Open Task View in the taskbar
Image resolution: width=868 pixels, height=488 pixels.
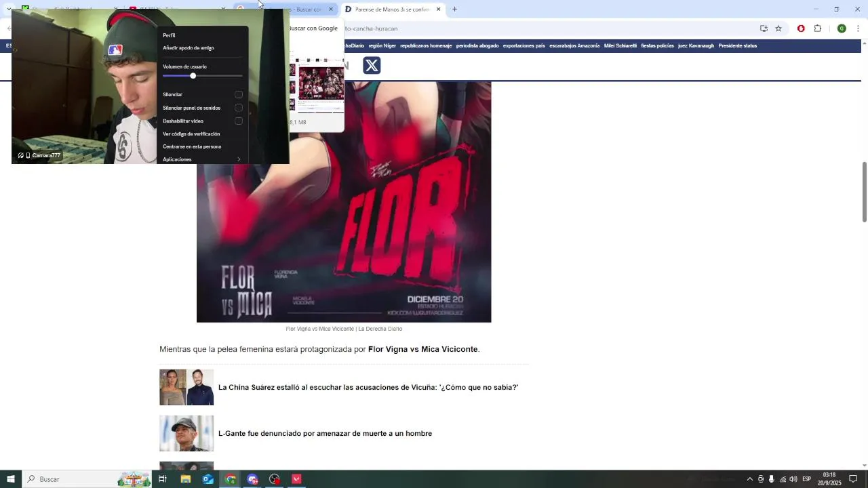pos(163,479)
